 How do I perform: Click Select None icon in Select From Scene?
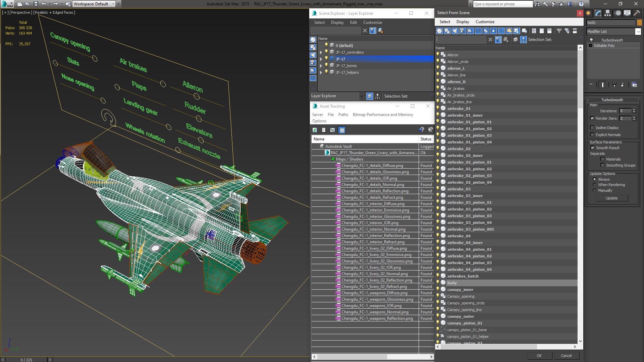point(542,31)
